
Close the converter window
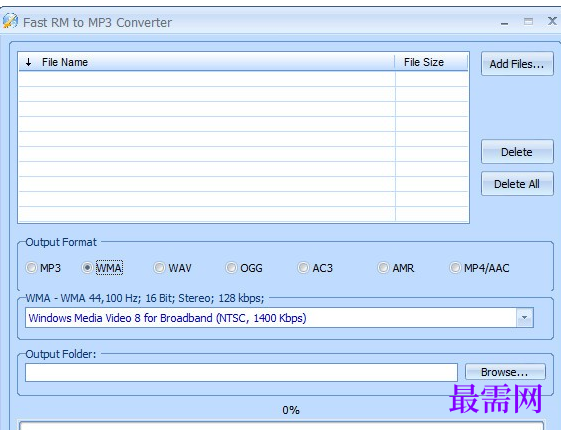[552, 21]
